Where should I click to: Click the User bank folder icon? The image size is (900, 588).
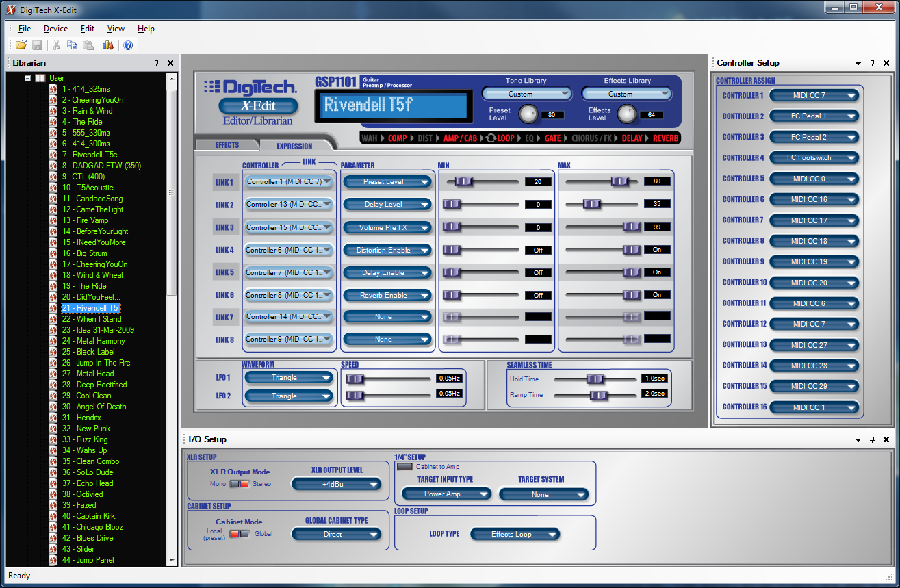tap(40, 78)
